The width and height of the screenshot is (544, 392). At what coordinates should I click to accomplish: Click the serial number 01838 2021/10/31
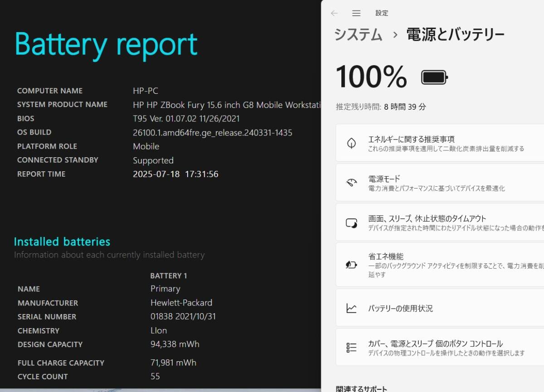tap(183, 317)
